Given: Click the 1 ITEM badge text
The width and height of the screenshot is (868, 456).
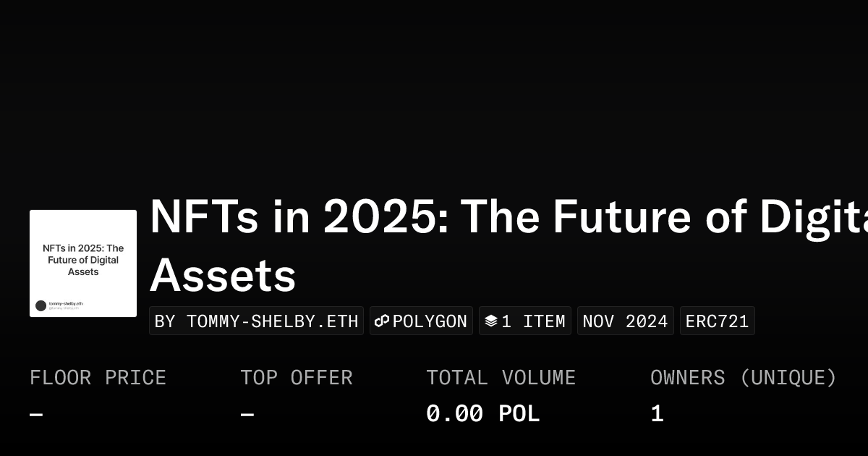Looking at the screenshot, I should click(x=533, y=321).
